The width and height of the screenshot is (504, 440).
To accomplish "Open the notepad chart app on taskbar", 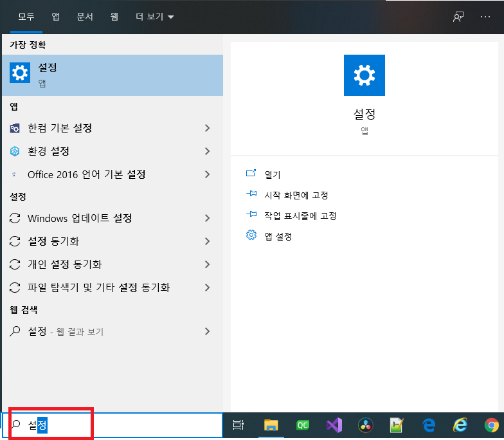I will [x=397, y=425].
